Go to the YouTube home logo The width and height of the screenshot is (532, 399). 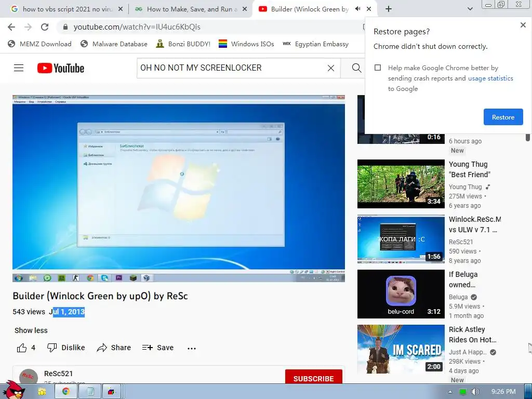[61, 68]
